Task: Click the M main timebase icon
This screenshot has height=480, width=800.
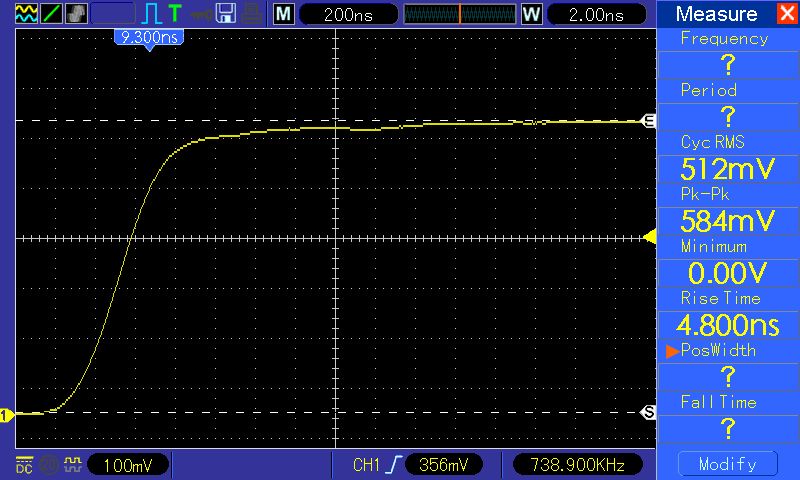Action: [x=284, y=14]
